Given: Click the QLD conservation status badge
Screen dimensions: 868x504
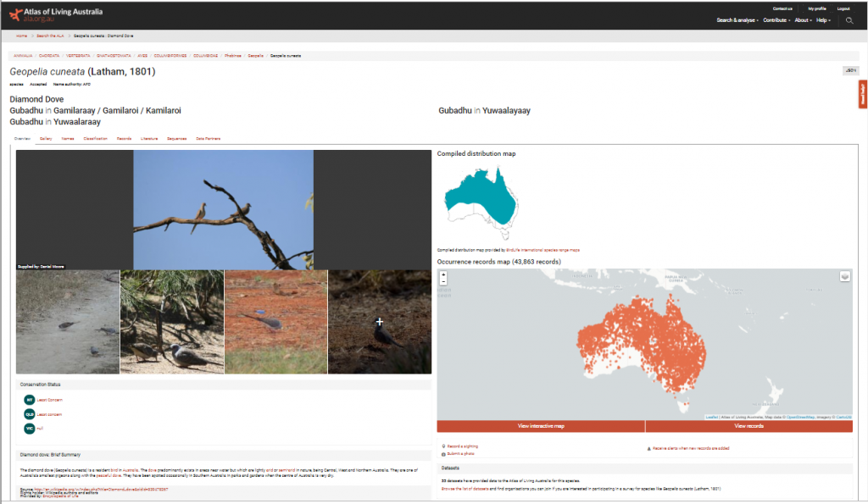Looking at the screenshot, I should [29, 414].
